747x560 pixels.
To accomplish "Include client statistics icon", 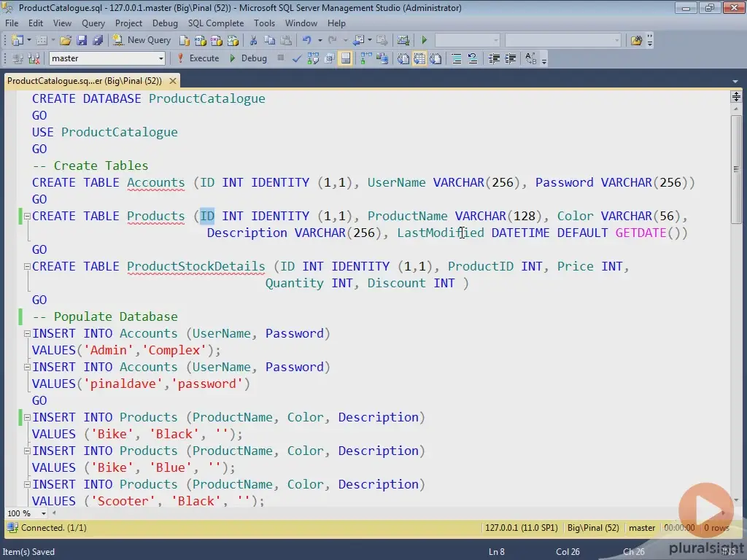I will point(382,58).
